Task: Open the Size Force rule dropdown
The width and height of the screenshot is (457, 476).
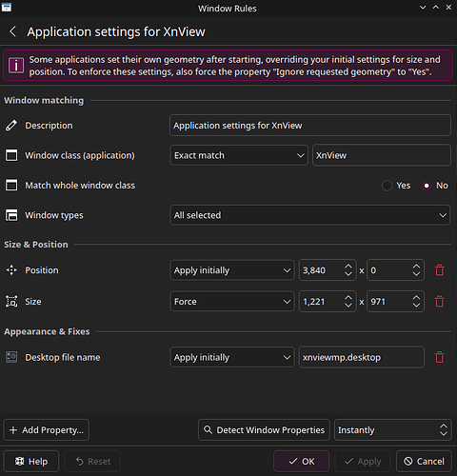Action: (232, 302)
